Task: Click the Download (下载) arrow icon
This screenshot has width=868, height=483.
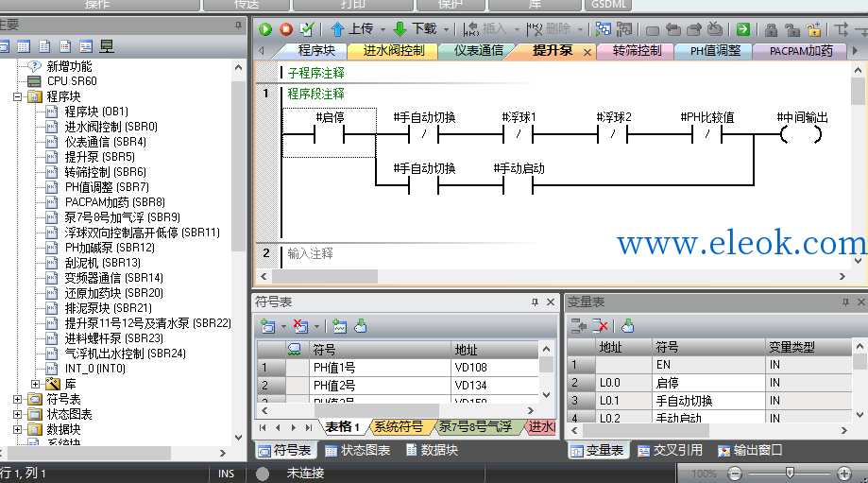Action: pos(400,28)
